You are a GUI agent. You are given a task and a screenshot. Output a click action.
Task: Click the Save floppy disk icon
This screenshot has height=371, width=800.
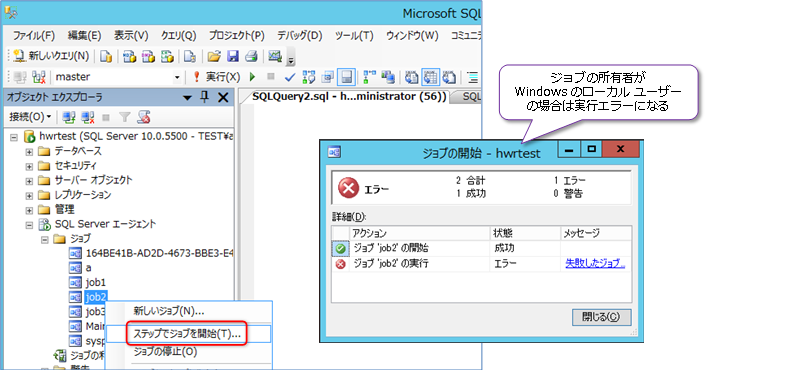(x=233, y=56)
